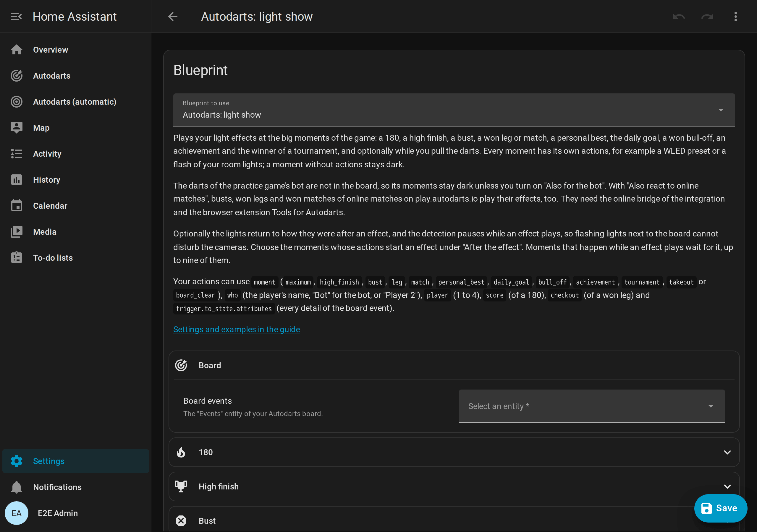Click the To-do lists clipboard icon
The image size is (757, 532).
pos(17,258)
